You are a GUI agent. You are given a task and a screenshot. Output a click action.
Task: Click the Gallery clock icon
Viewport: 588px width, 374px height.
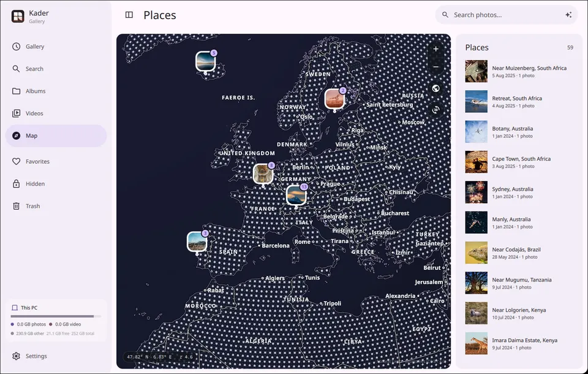click(x=16, y=47)
